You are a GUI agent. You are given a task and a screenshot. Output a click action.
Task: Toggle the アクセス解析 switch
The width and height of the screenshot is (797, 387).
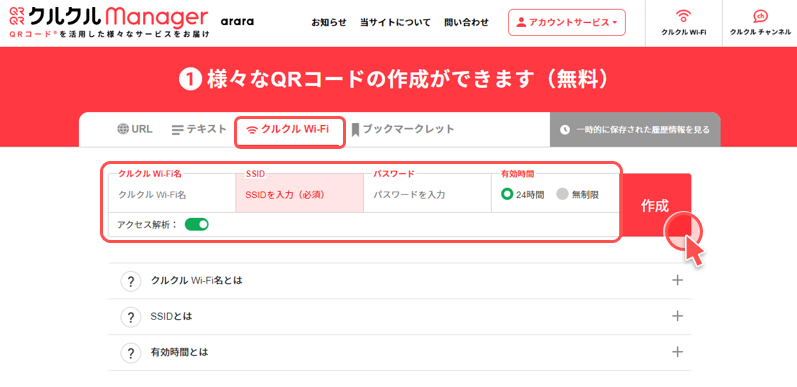coord(197,224)
